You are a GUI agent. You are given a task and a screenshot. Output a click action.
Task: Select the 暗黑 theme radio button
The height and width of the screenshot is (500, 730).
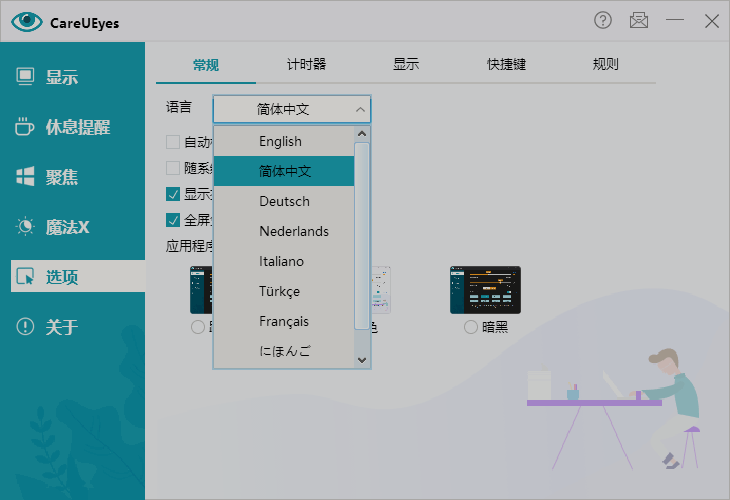coord(471,327)
